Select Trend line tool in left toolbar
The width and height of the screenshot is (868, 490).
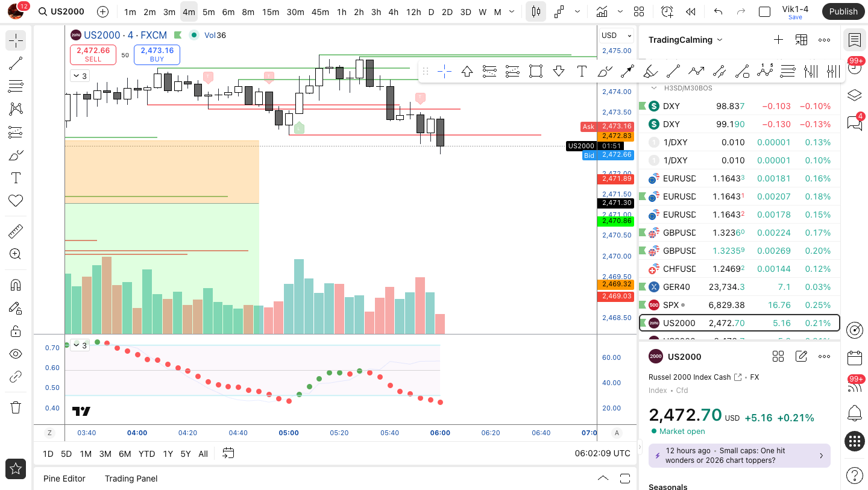click(x=16, y=63)
